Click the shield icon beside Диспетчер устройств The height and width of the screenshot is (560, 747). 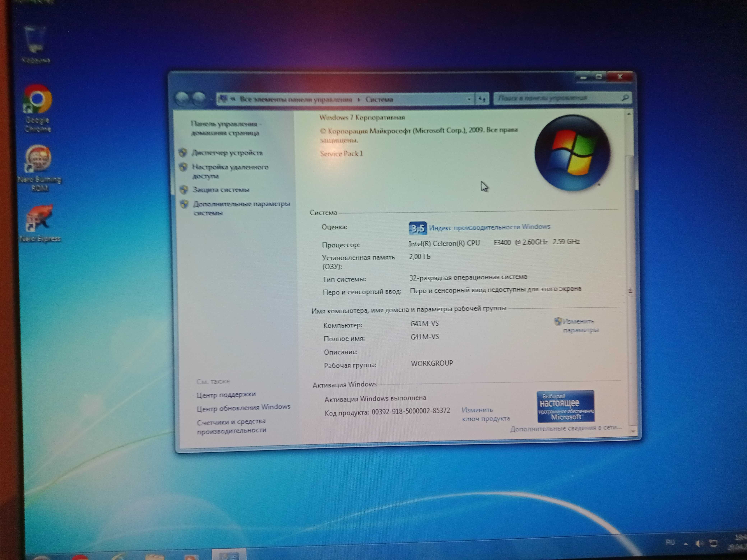tap(183, 153)
